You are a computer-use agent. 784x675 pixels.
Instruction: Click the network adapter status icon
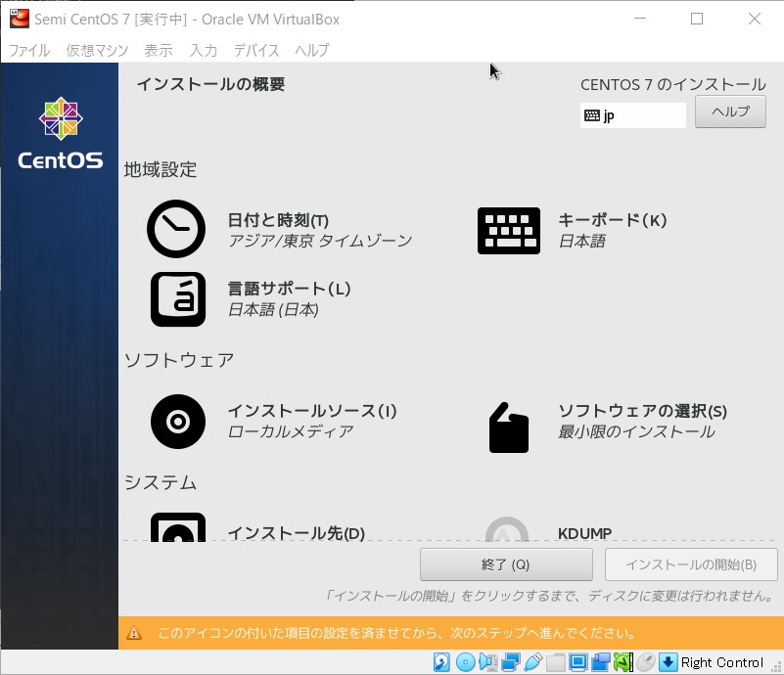click(511, 662)
